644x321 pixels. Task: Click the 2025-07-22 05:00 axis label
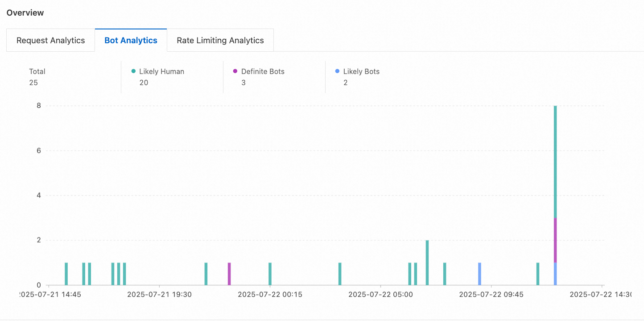pos(381,294)
